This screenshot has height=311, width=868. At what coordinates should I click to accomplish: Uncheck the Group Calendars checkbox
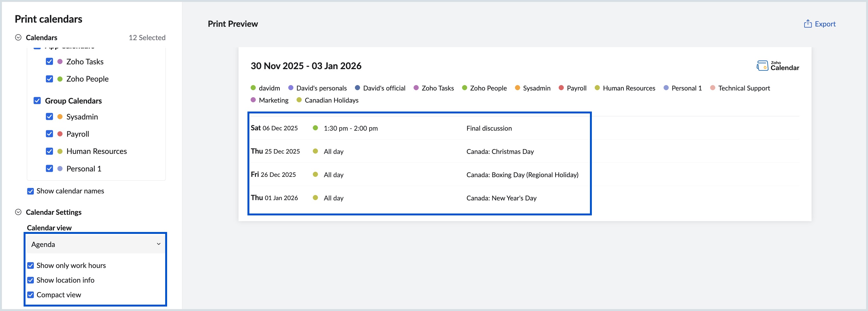pos(37,100)
